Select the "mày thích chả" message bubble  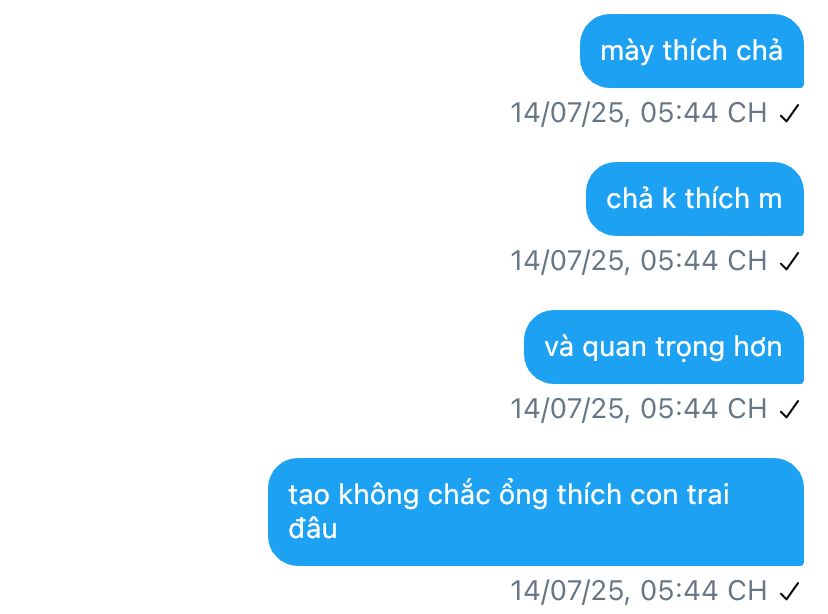pyautogui.click(x=692, y=51)
